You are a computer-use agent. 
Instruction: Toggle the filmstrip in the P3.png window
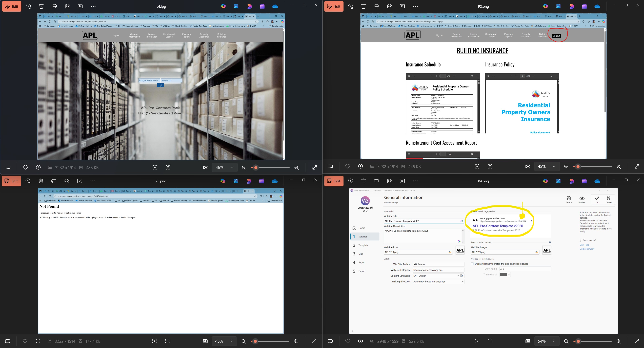(x=8, y=341)
